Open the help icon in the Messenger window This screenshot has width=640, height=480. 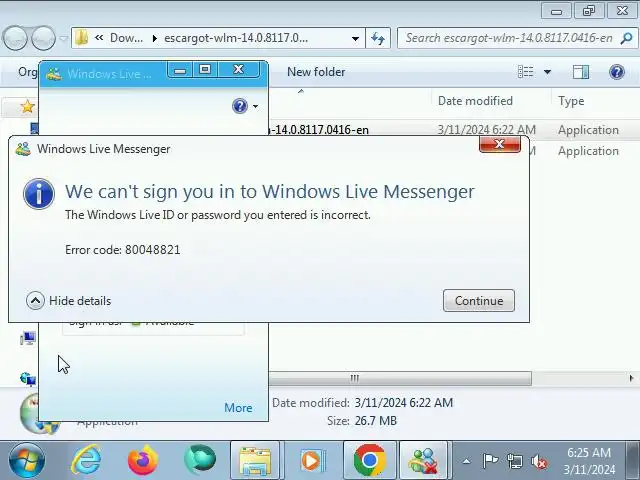point(240,106)
